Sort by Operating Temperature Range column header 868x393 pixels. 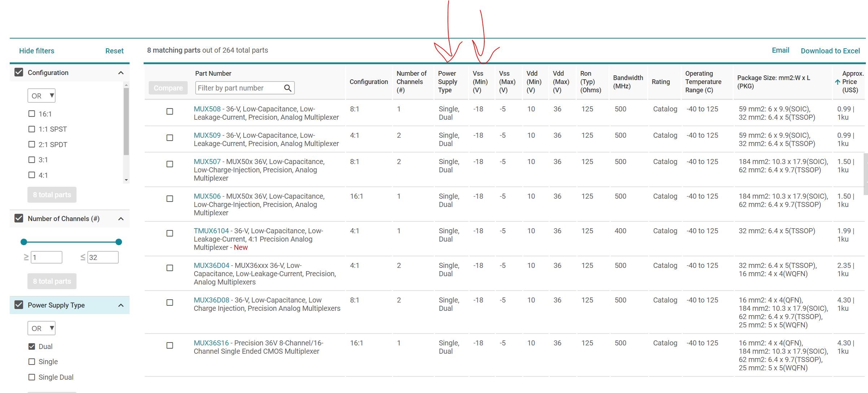[703, 82]
